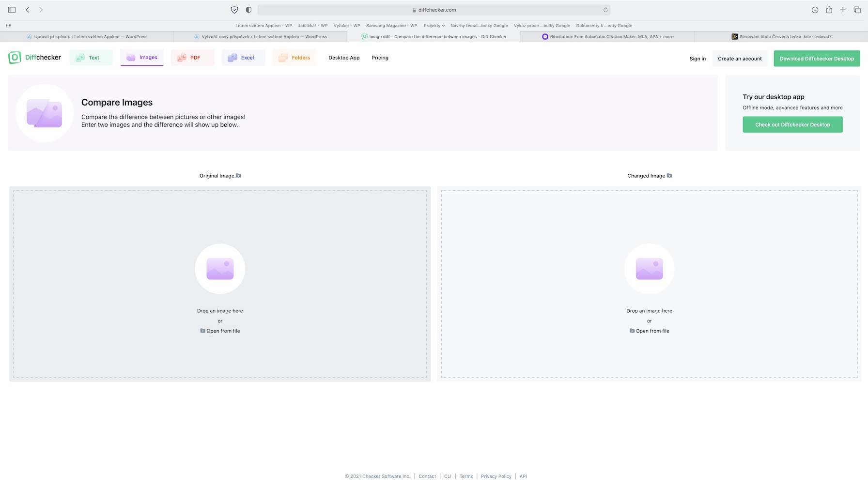Open the Návrhy témat bookmark
Screen dimensions: 868x488
479,26
